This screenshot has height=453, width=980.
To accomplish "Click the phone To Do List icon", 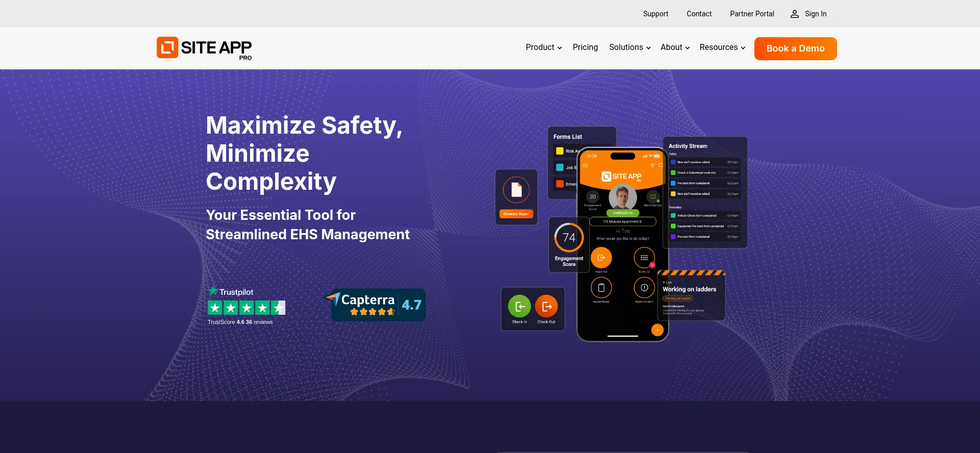I will pos(644,258).
